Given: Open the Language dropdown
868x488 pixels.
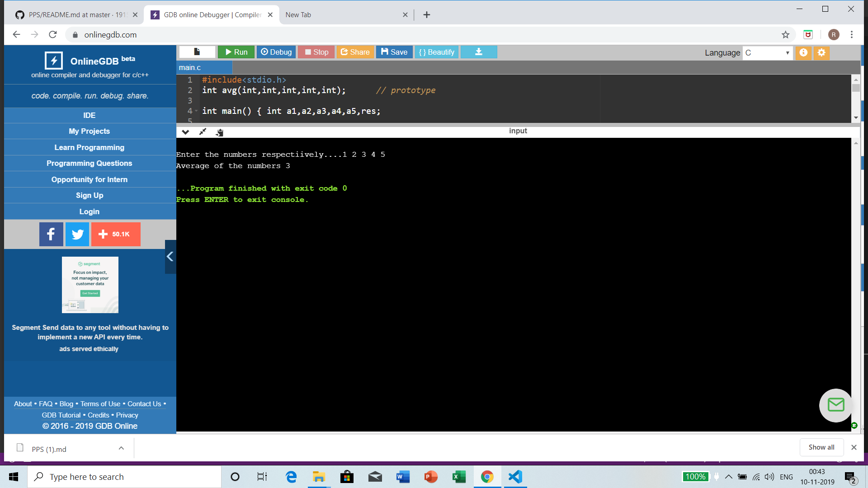Looking at the screenshot, I should point(767,53).
